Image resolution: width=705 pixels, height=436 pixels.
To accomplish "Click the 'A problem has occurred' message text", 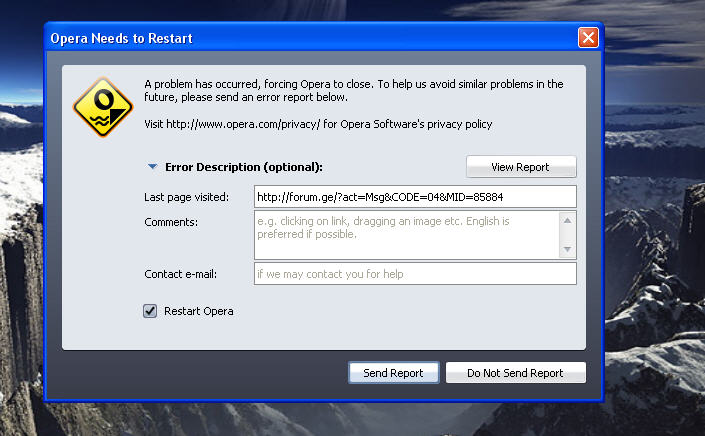I will [x=354, y=90].
